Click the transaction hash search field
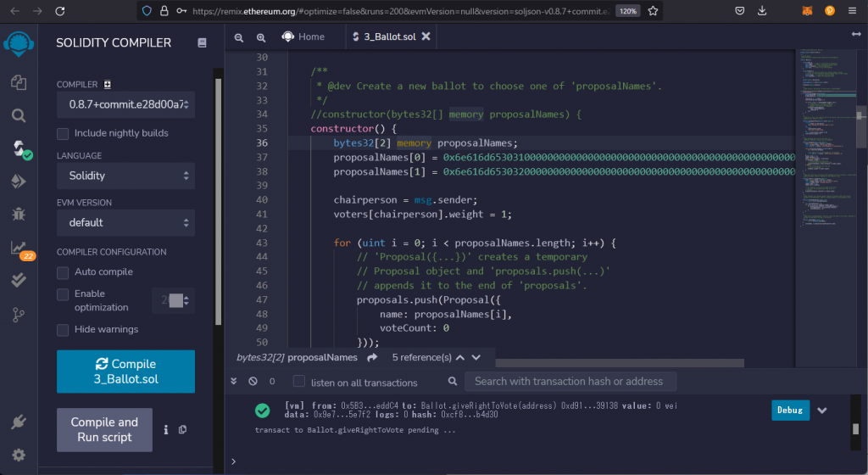 tap(570, 382)
